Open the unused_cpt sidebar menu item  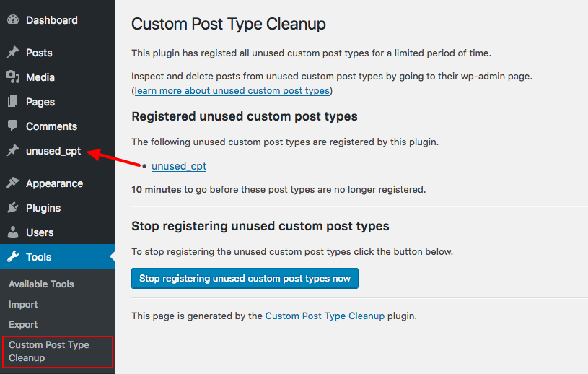click(x=53, y=151)
